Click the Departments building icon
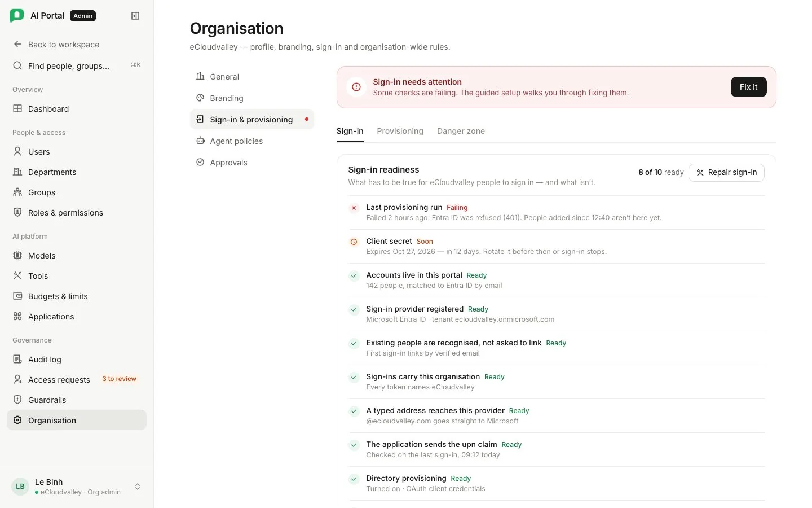This screenshot has height=508, width=812. [17, 172]
